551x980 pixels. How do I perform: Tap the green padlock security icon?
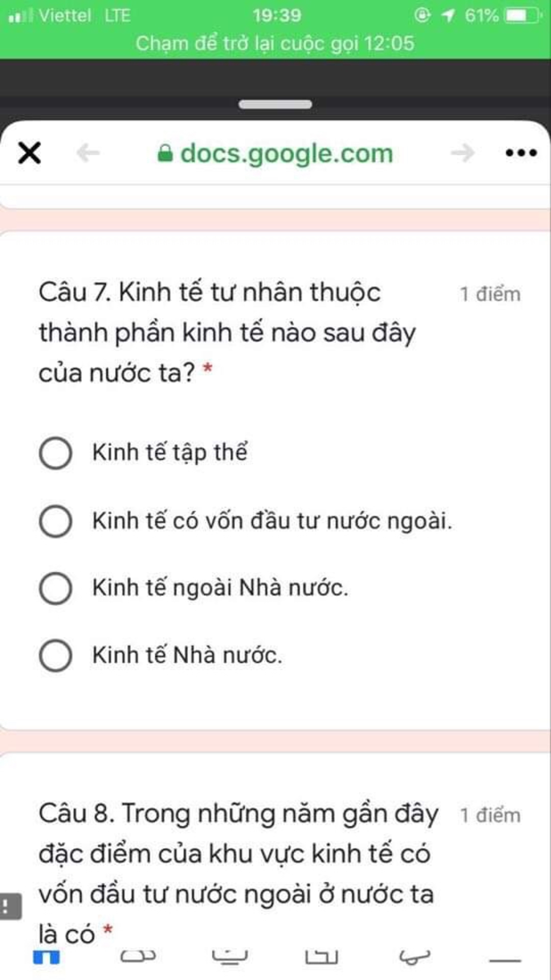coord(165,153)
